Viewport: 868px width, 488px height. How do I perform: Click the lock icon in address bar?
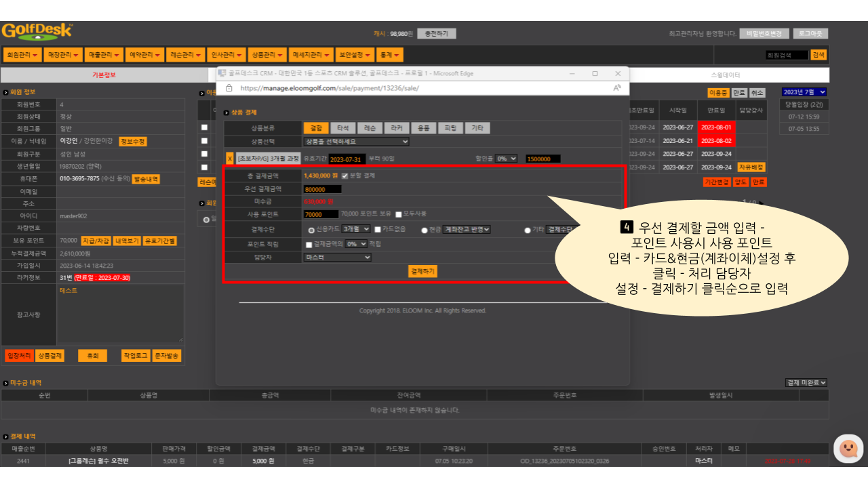(x=229, y=88)
